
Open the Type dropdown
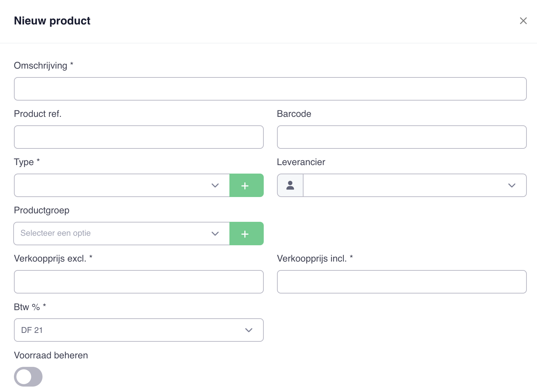122,185
